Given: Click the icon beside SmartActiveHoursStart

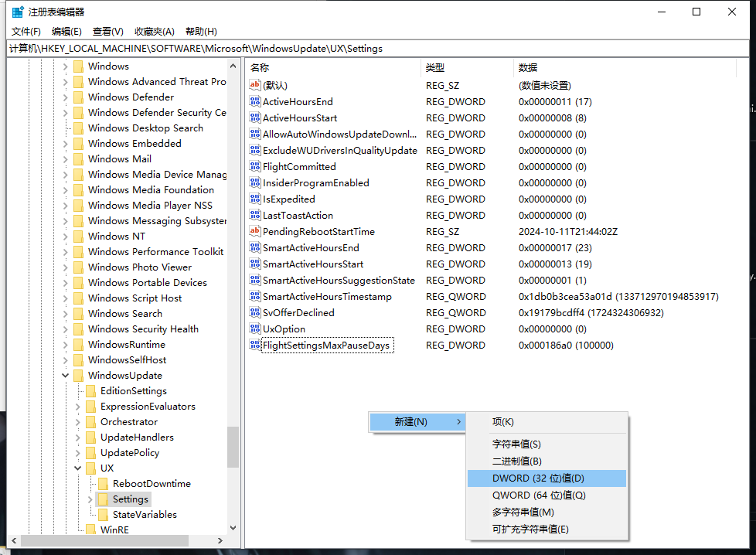Looking at the screenshot, I should pyautogui.click(x=254, y=264).
